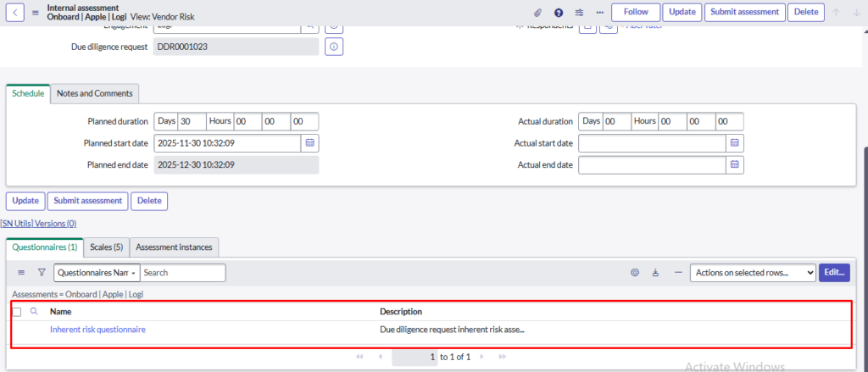This screenshot has height=372, width=868.
Task: Open calendar picker for Actual end date
Action: 735,164
